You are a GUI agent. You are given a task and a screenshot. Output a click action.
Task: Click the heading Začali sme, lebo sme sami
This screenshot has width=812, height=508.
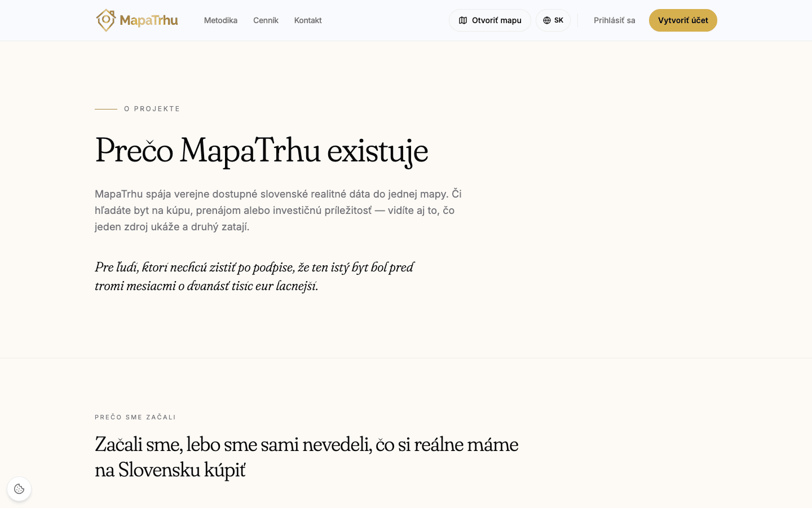(306, 457)
